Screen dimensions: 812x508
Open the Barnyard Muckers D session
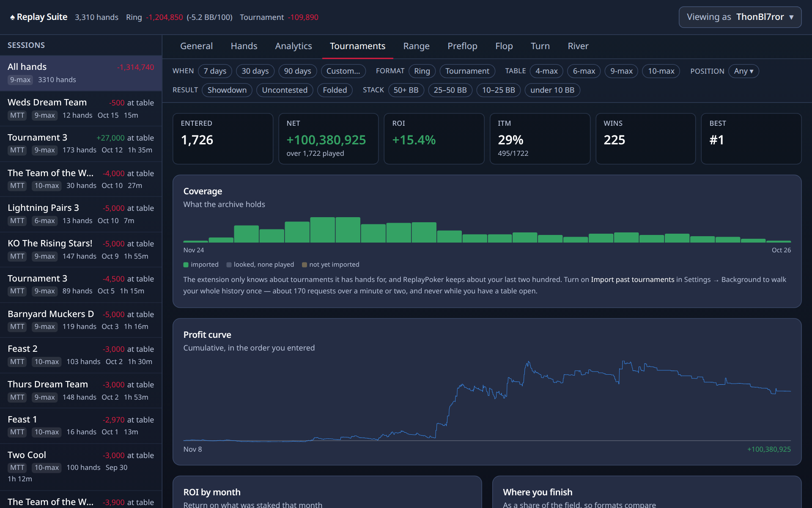[x=81, y=320]
